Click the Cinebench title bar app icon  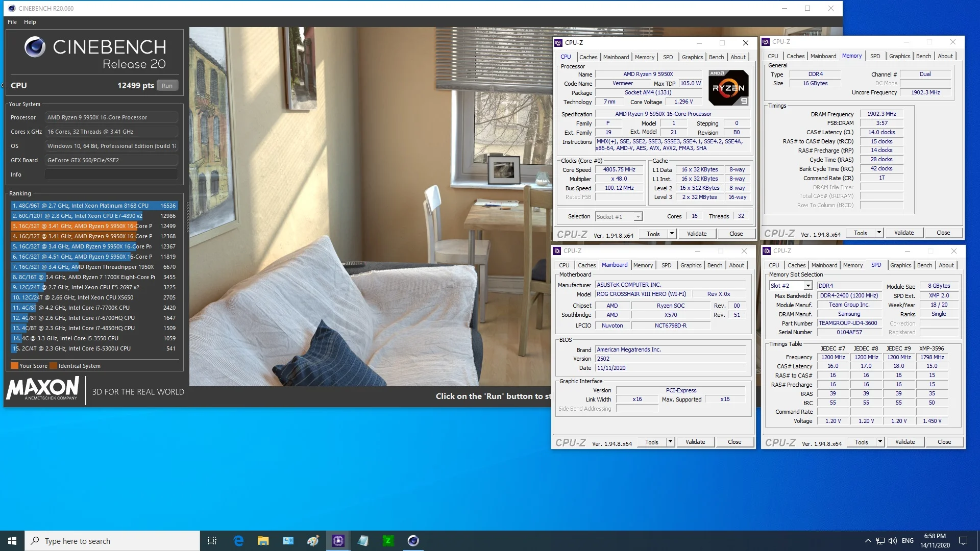coord(12,8)
